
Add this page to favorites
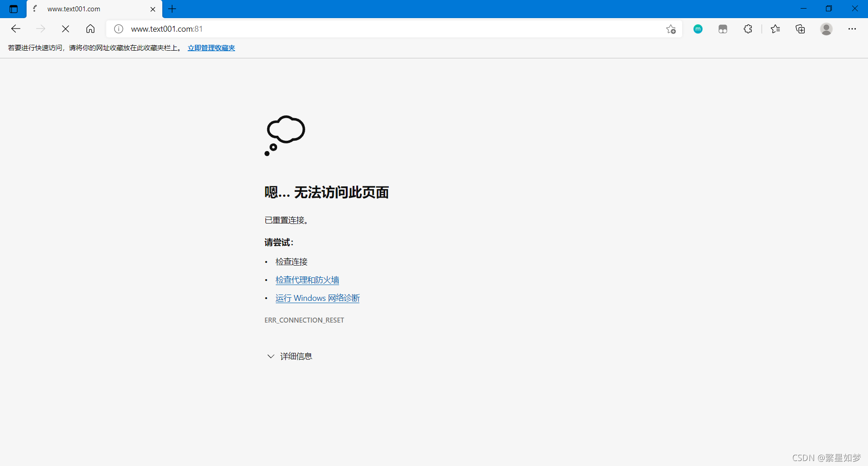pyautogui.click(x=671, y=29)
